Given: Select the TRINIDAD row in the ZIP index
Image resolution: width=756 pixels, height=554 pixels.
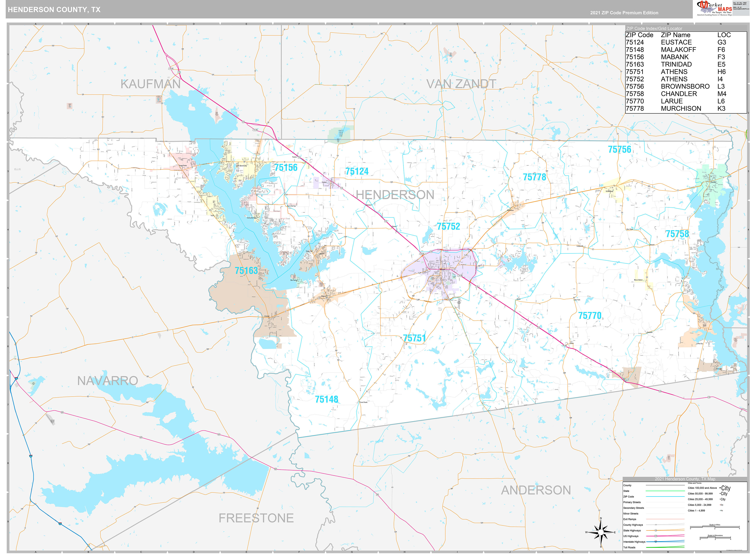Looking at the screenshot, I should pyautogui.click(x=686, y=64).
